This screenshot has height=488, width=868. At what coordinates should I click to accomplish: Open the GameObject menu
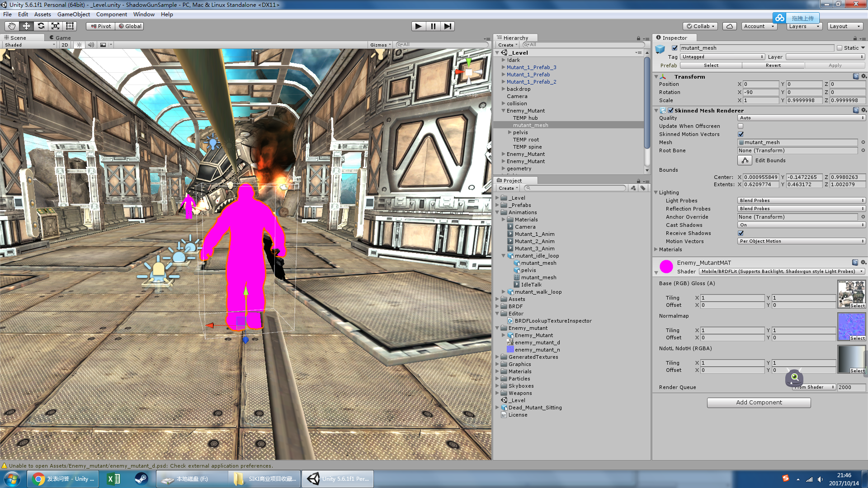click(x=74, y=14)
